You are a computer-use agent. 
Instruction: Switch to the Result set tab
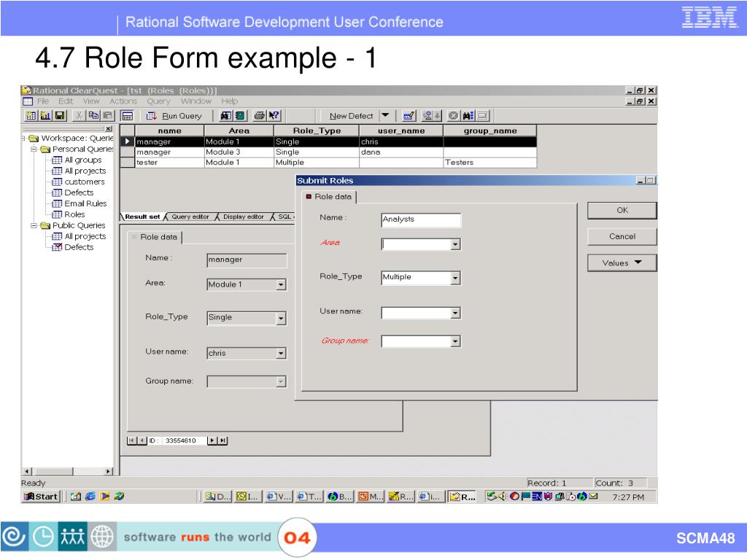click(x=142, y=217)
